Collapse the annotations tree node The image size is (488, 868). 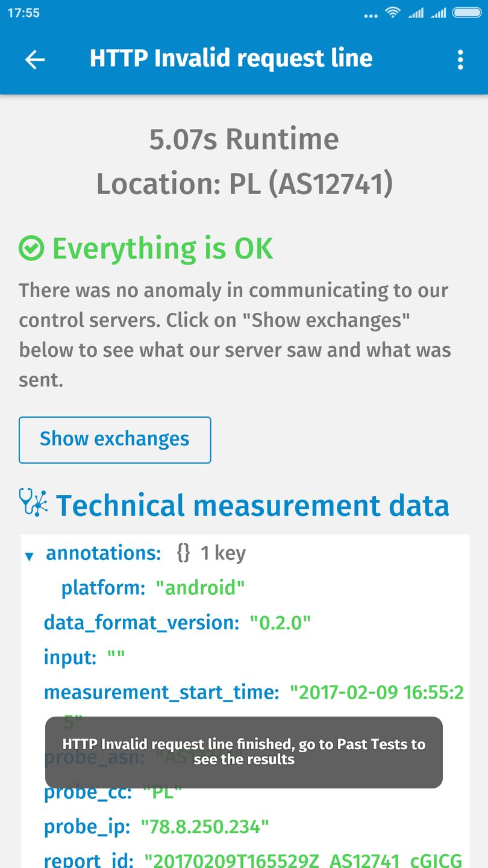click(x=29, y=556)
